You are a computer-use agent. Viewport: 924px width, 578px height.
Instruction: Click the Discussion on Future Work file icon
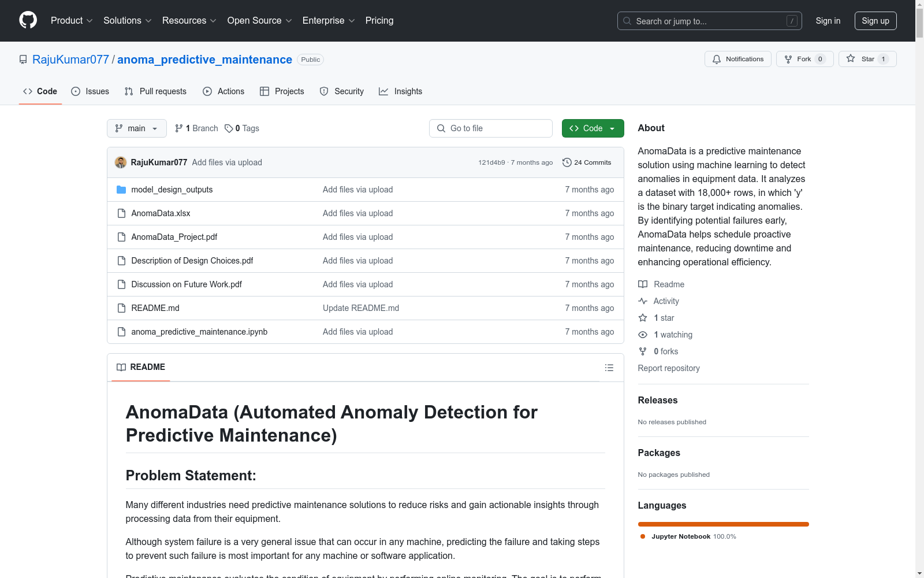121,284
